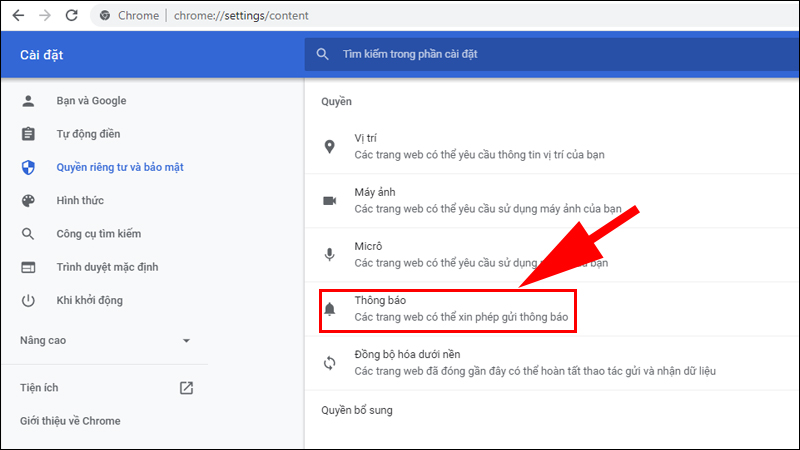
Task: Click the browser window icon for default browser
Action: pos(28,267)
